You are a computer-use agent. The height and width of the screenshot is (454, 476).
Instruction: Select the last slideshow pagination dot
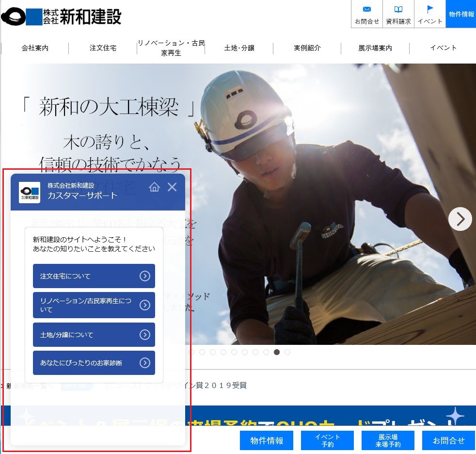[287, 352]
